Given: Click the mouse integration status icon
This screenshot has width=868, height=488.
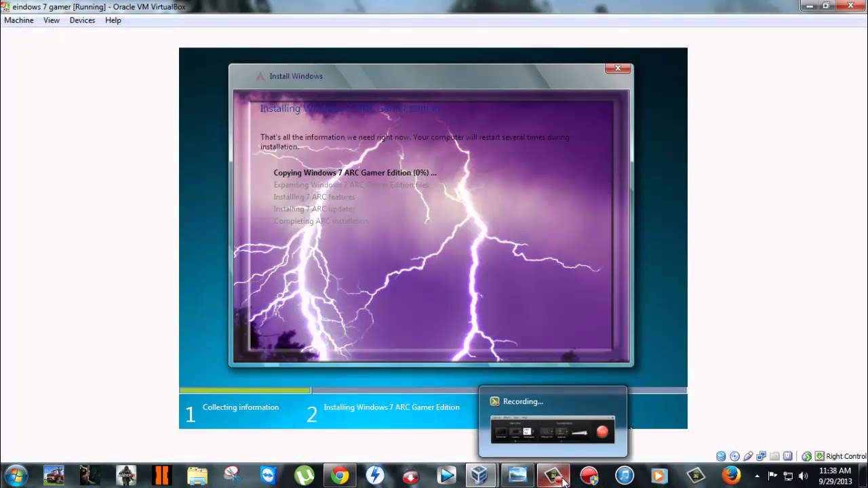Looking at the screenshot, I should [x=807, y=456].
